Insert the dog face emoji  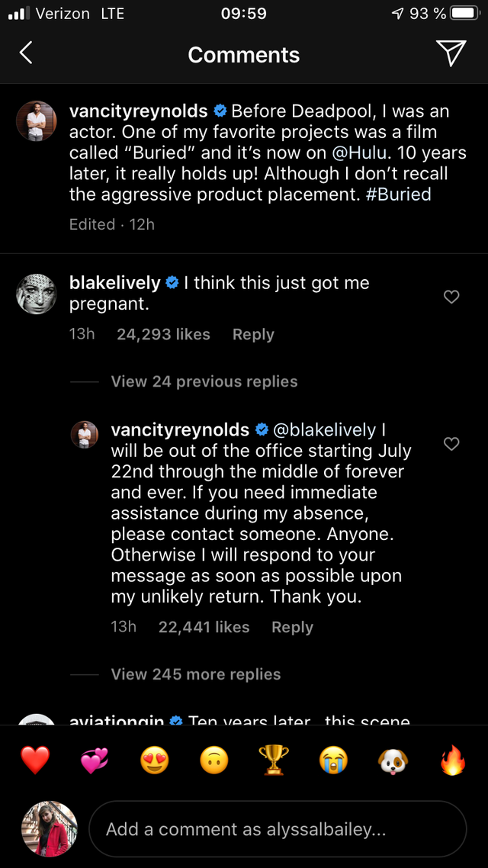click(393, 760)
